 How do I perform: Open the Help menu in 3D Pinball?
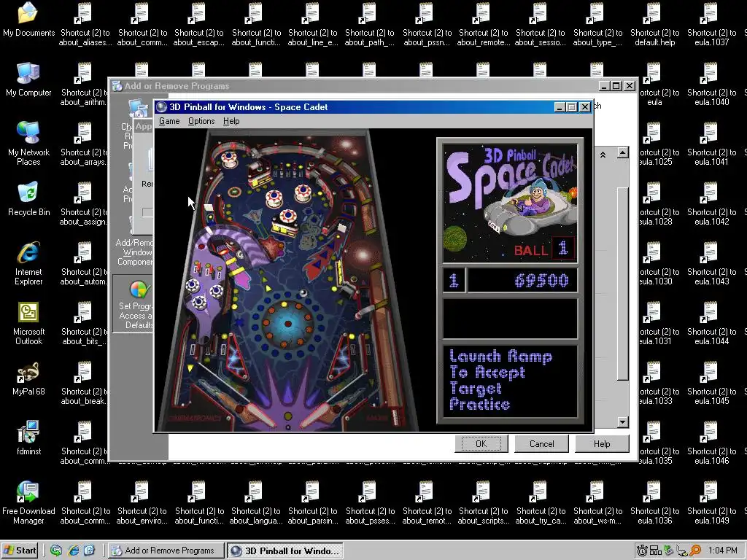pyautogui.click(x=231, y=121)
